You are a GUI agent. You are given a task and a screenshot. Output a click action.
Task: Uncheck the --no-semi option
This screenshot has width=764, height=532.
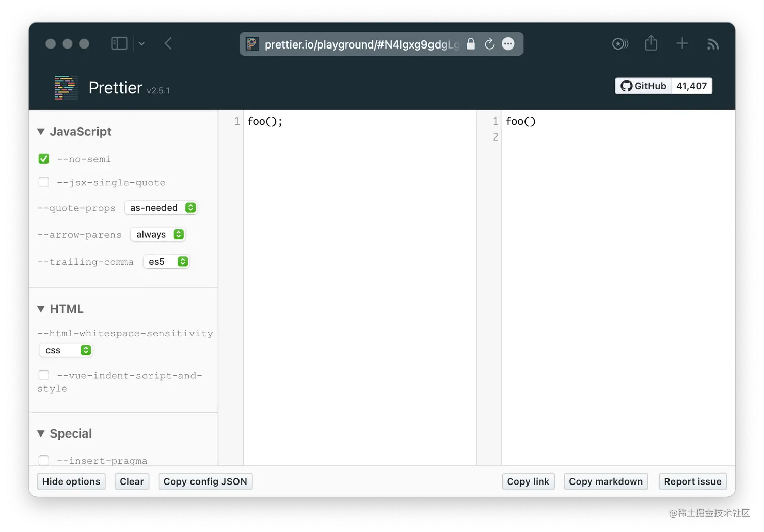(44, 159)
